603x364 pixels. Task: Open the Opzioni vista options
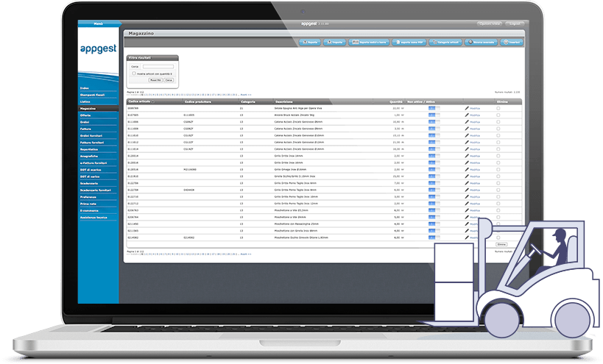click(490, 24)
